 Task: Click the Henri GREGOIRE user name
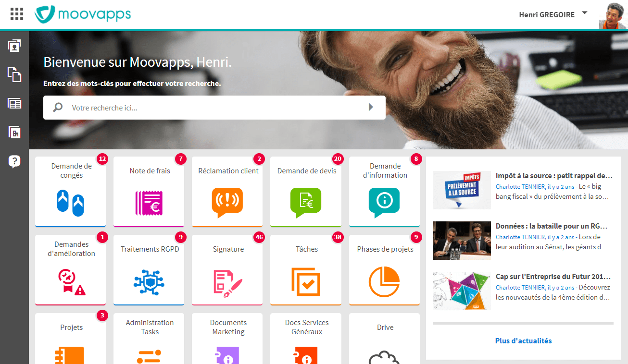[547, 15]
